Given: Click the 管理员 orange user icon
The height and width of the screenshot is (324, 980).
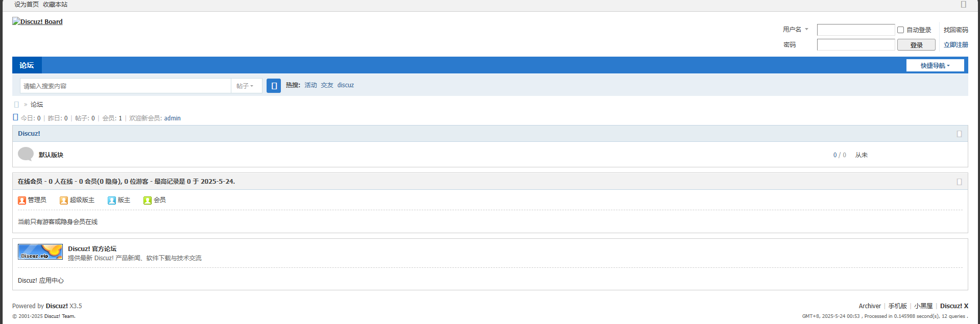Looking at the screenshot, I should (x=22, y=201).
